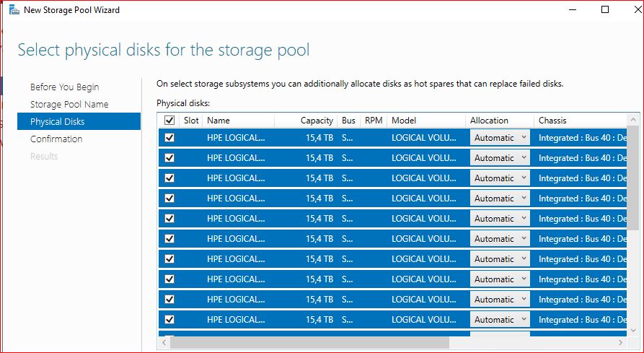Expand Allocation dropdown in tenth disk row

pos(499,320)
